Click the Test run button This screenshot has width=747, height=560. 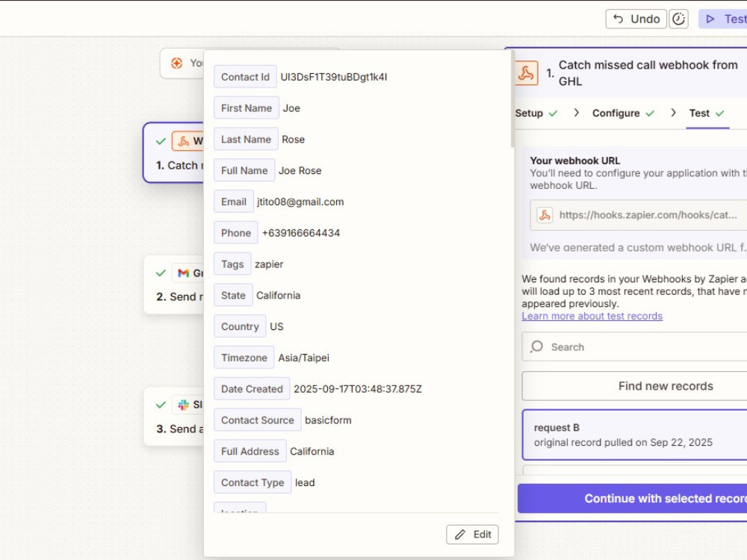[x=723, y=19]
